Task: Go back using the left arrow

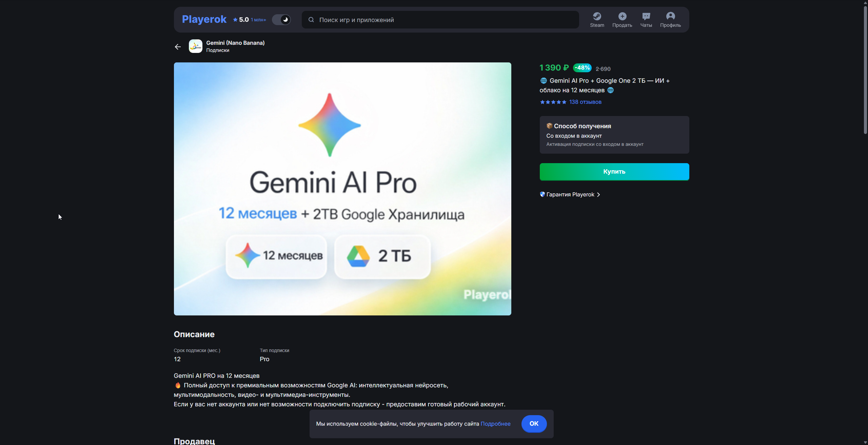Action: 178,47
